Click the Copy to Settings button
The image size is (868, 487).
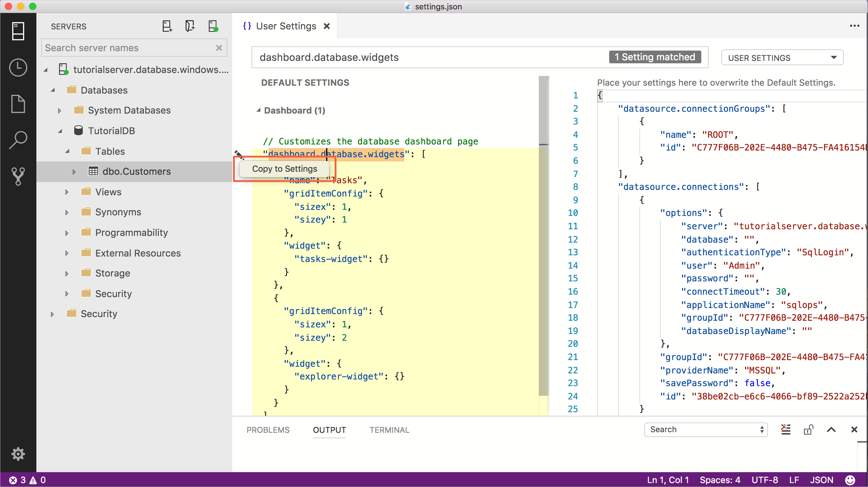click(284, 168)
